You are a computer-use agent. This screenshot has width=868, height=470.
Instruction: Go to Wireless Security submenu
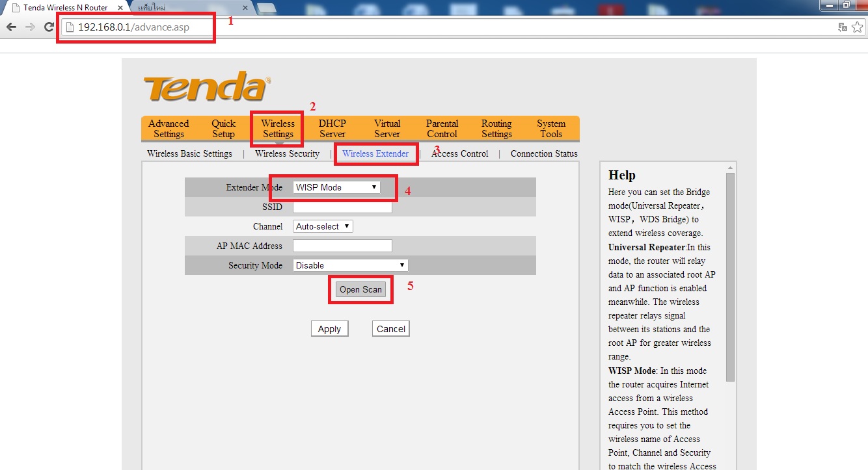click(x=287, y=154)
